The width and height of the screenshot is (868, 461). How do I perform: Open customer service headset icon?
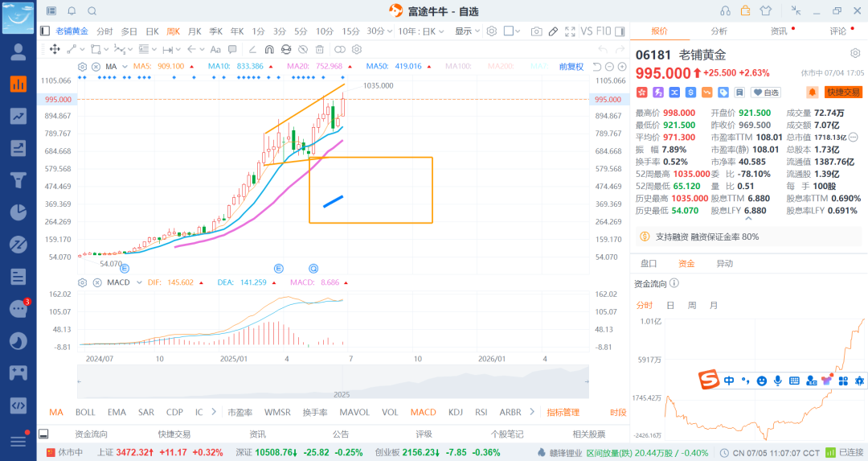725,10
